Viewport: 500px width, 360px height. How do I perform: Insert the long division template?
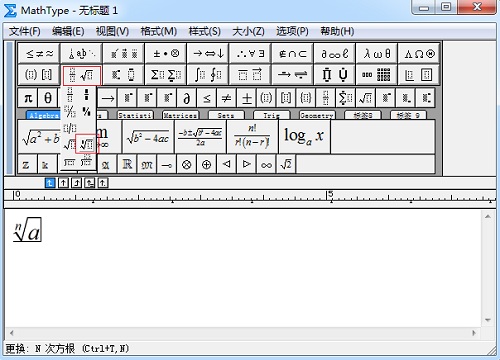point(70,162)
